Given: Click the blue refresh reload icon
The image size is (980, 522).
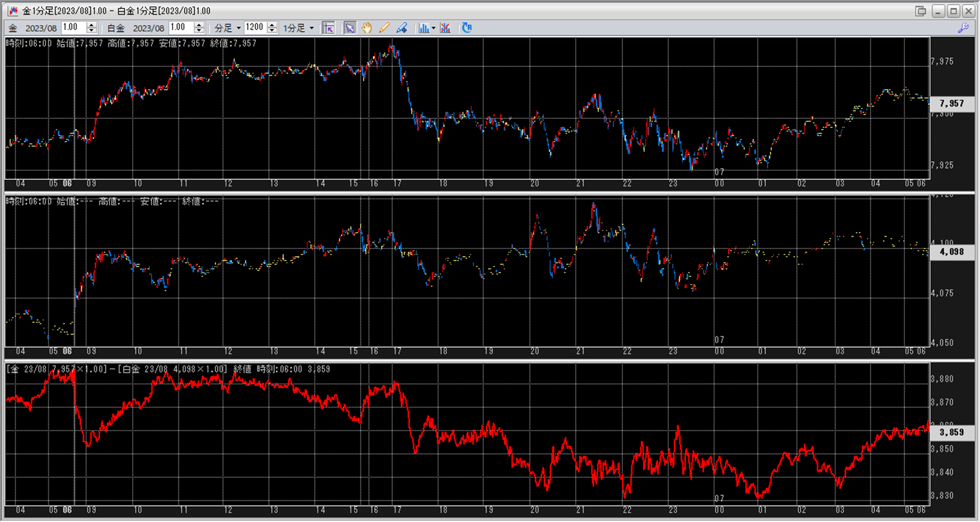Looking at the screenshot, I should [x=466, y=28].
